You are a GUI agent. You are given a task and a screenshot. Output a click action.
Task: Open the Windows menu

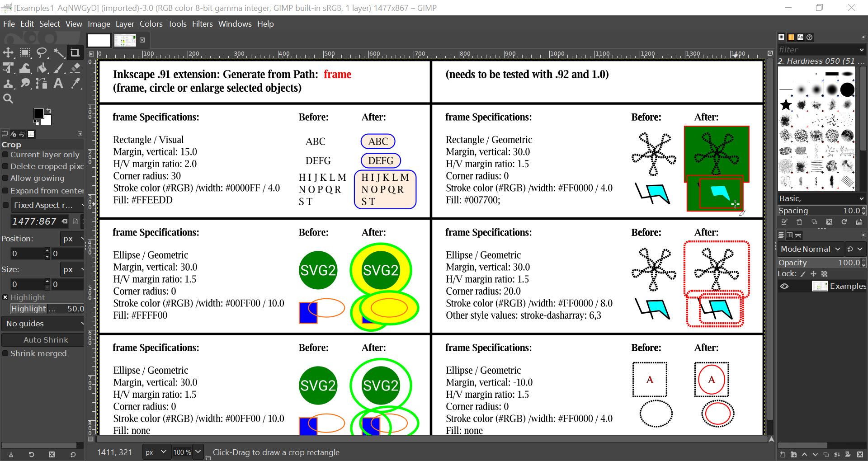coord(235,24)
